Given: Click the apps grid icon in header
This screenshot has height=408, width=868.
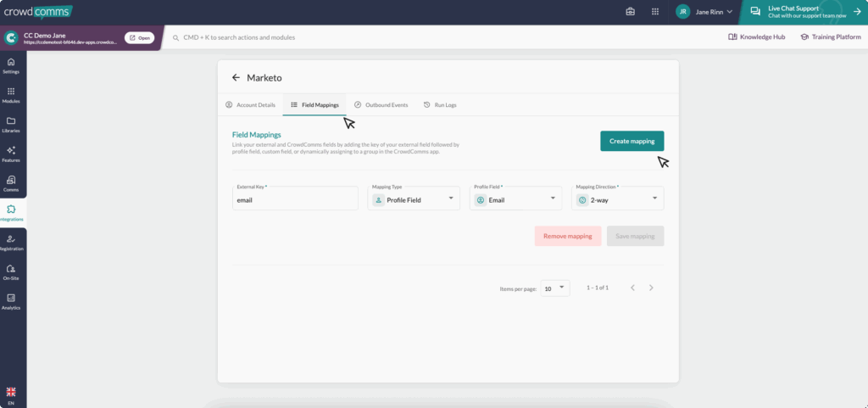Looking at the screenshot, I should coord(654,12).
